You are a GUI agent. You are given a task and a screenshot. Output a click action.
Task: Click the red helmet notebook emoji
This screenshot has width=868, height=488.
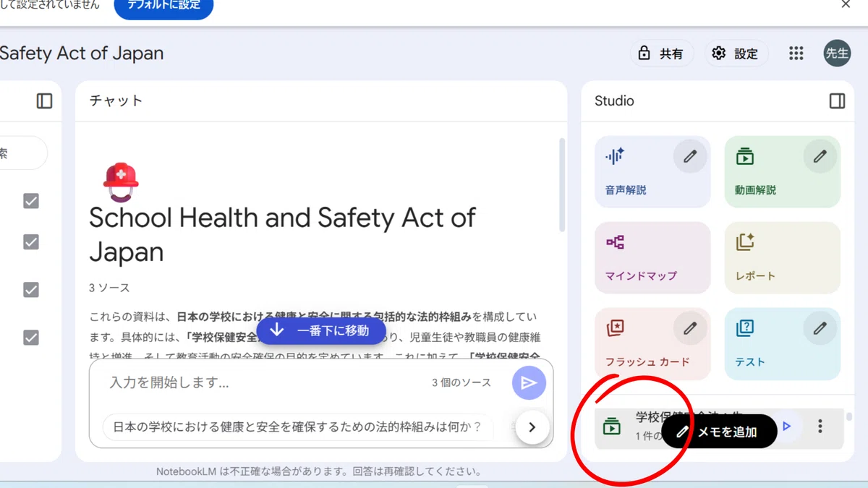[x=121, y=182]
